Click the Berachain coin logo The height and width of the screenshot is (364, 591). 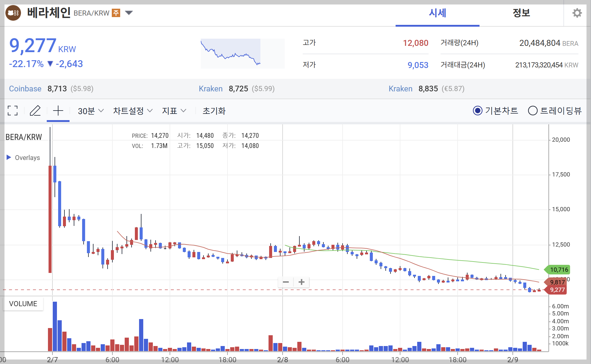tap(13, 13)
